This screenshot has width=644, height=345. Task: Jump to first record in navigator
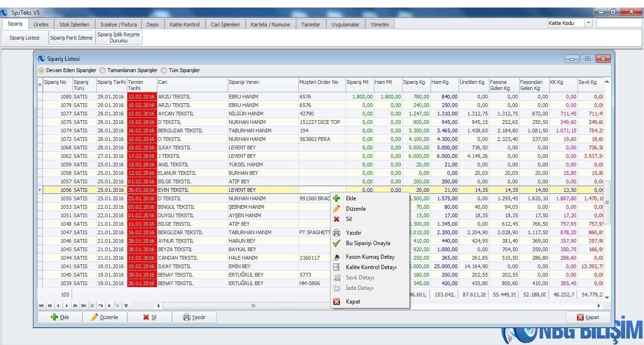point(41,305)
